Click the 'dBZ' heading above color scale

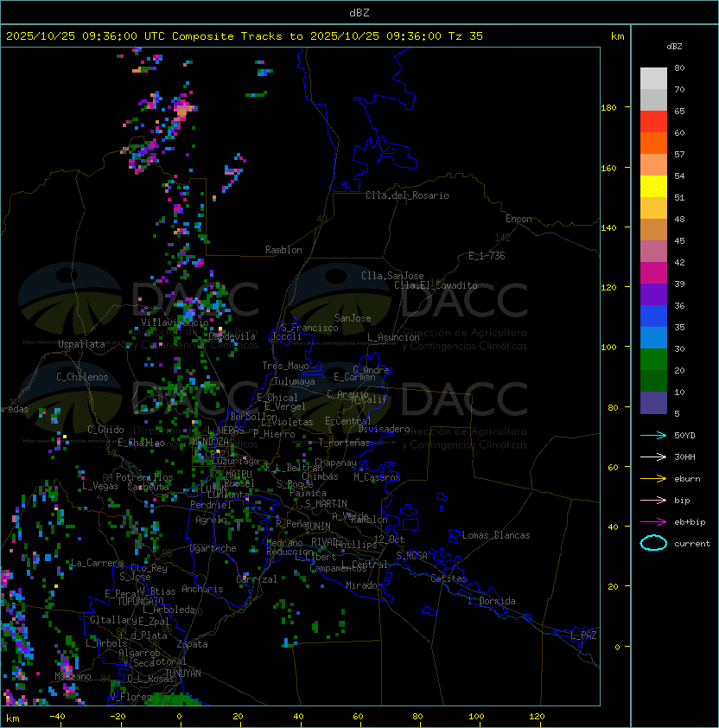point(674,47)
